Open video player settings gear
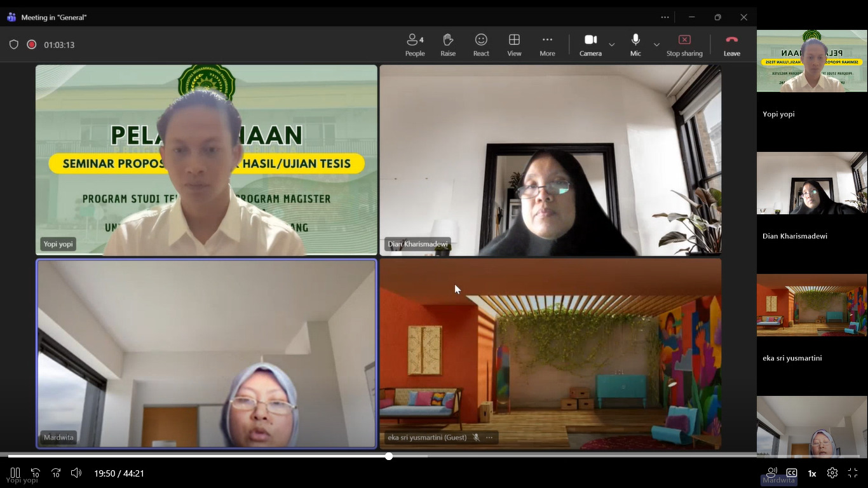Image resolution: width=868 pixels, height=488 pixels. (x=832, y=473)
